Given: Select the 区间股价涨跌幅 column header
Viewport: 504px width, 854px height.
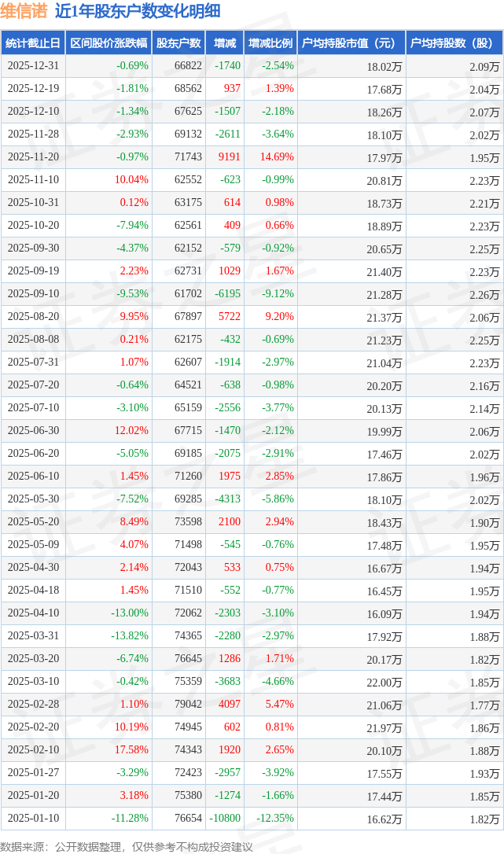Looking at the screenshot, I should pyautogui.click(x=108, y=43).
